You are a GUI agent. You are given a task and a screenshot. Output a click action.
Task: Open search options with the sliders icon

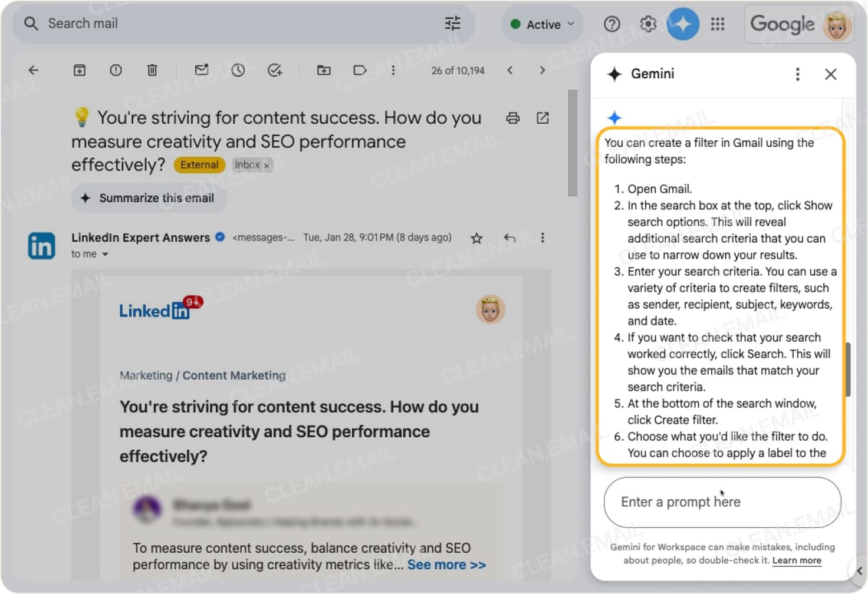pos(452,24)
